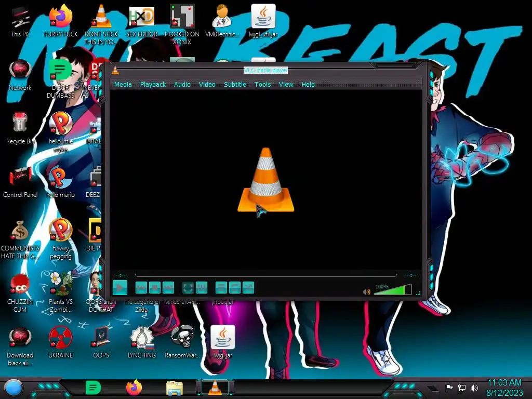Select the Network desktop icon
532x399 pixels.
(x=20, y=75)
